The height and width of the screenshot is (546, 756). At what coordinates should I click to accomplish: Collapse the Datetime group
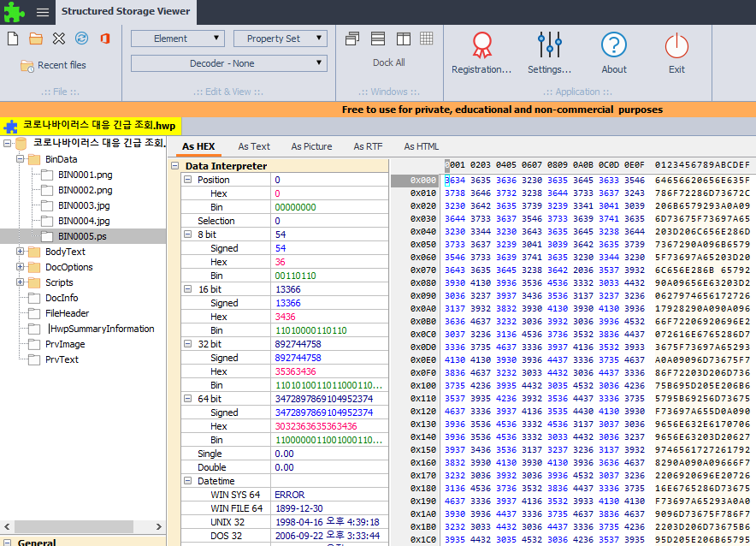[187, 481]
